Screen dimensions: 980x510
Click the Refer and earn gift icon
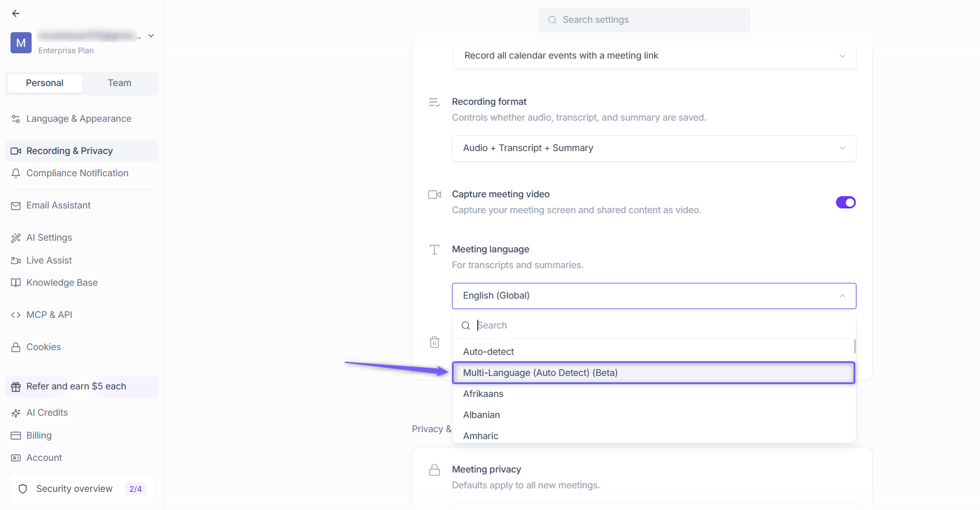(16, 386)
